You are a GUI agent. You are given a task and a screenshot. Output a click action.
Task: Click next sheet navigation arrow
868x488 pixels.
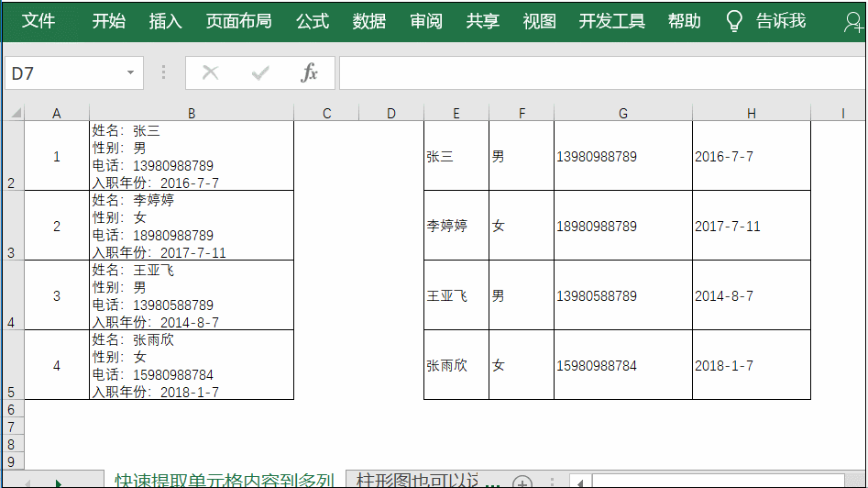click(x=58, y=483)
